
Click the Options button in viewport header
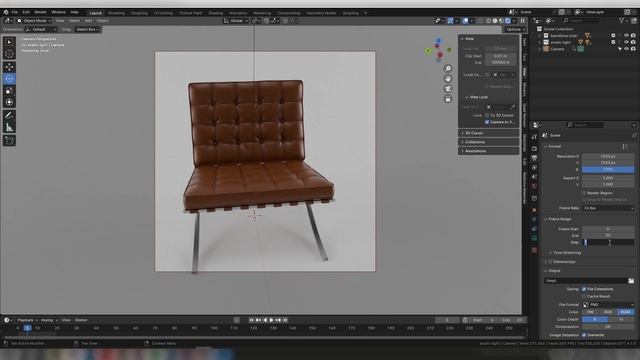pos(515,29)
